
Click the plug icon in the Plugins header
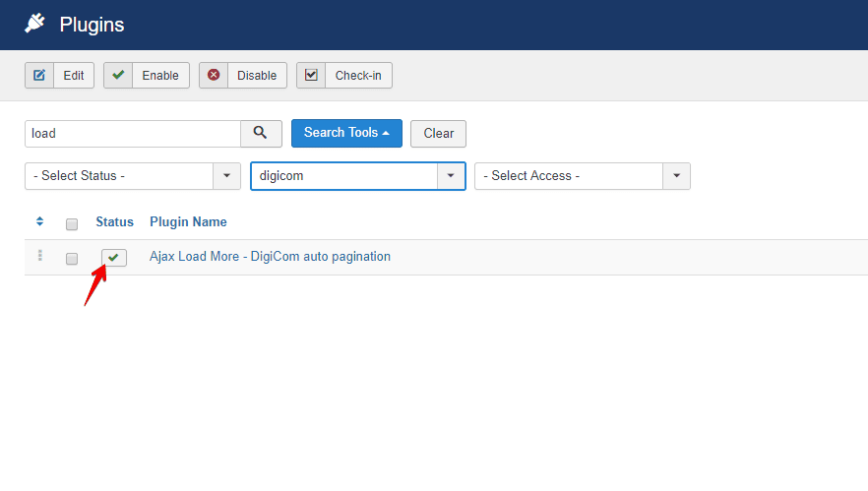pyautogui.click(x=35, y=24)
